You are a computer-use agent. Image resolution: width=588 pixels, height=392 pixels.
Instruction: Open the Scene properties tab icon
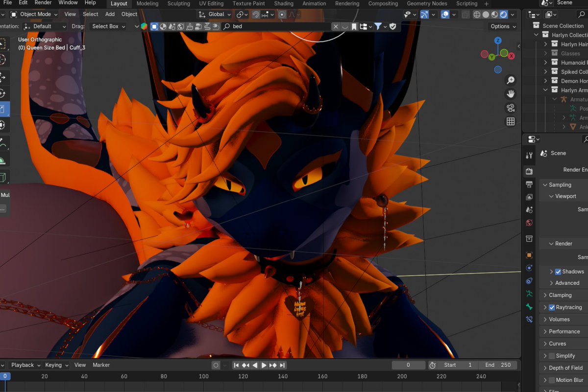click(529, 209)
